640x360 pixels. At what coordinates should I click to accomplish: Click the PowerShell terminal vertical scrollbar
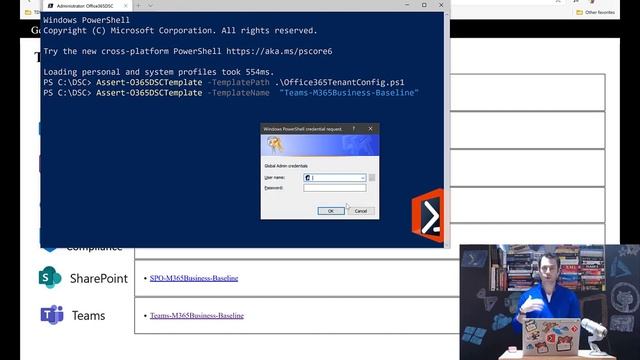(x=447, y=129)
